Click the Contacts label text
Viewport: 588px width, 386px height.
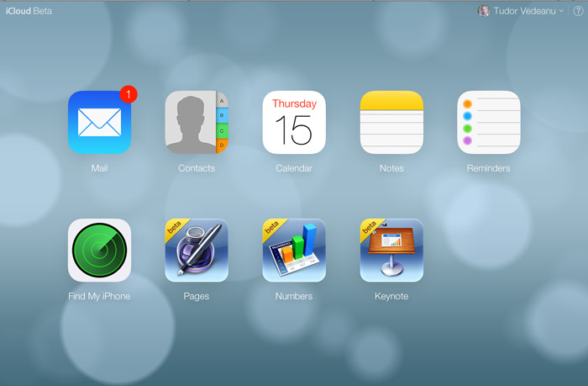click(197, 168)
